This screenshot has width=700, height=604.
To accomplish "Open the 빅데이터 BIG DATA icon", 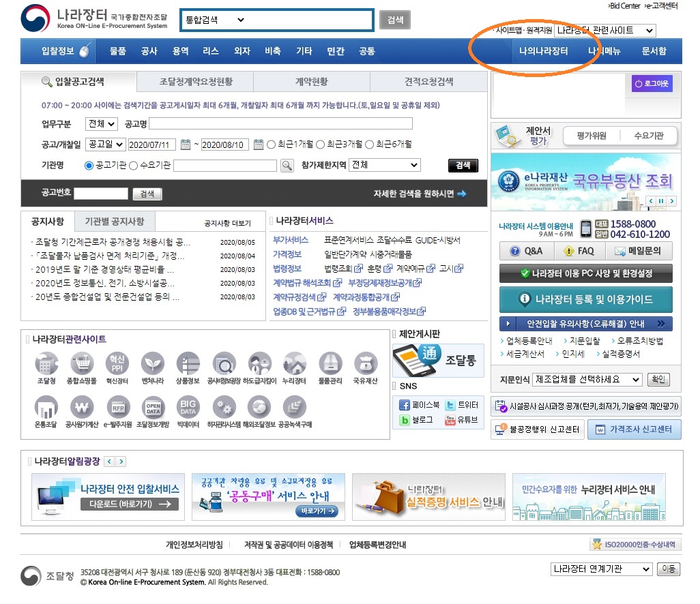I will 188,407.
